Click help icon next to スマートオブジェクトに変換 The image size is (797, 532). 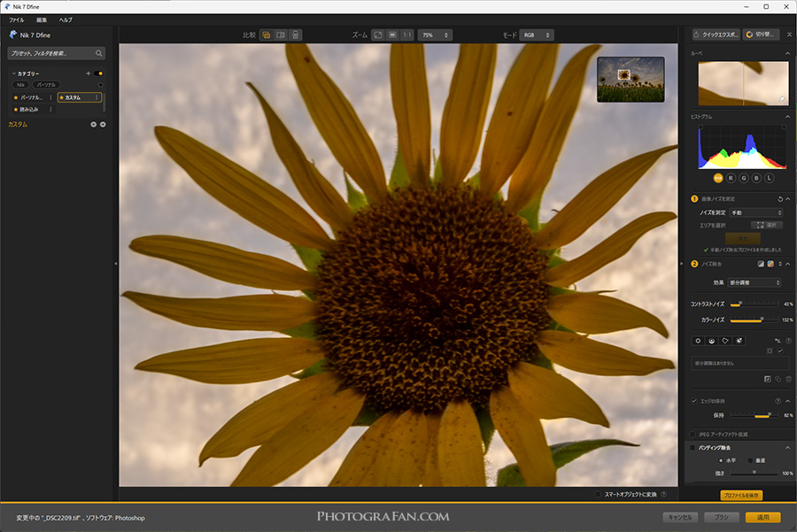664,494
